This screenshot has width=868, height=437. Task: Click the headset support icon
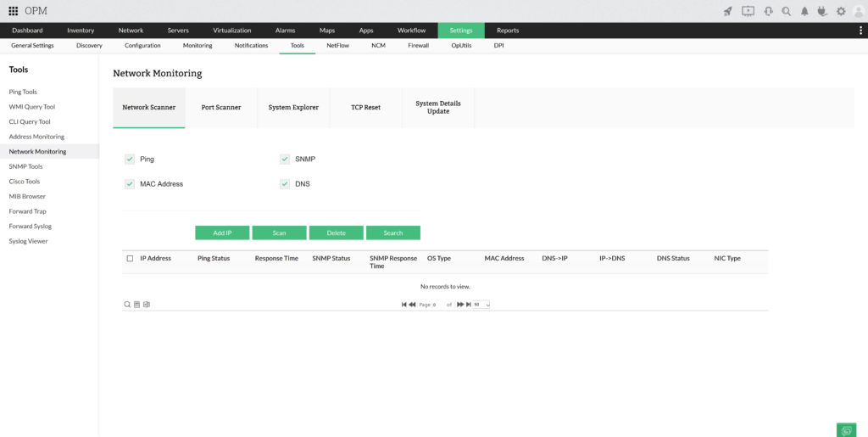tap(768, 11)
